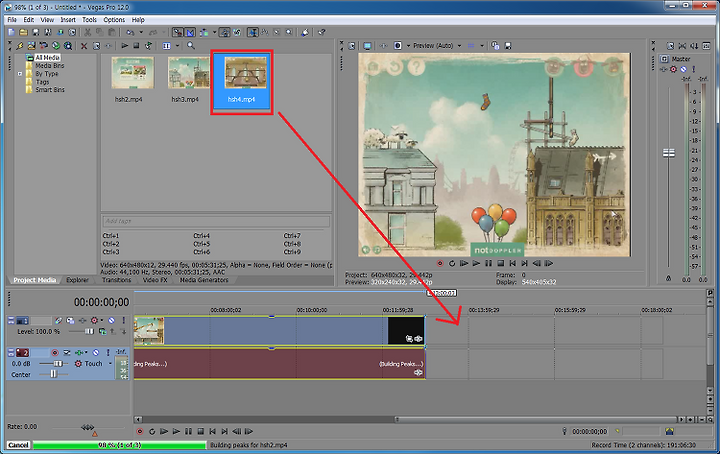Screen dimensions: 720x454
Task: Click Go to End button below video preview
Action: (x=524, y=263)
